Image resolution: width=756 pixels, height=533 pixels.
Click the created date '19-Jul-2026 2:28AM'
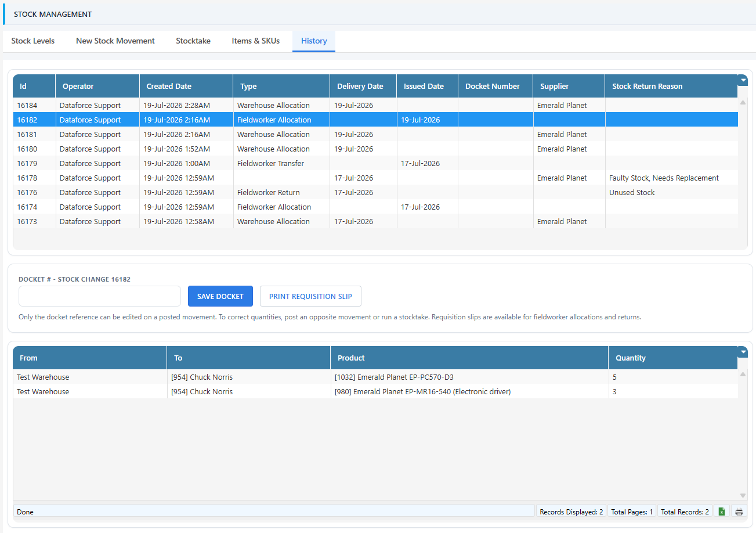[x=177, y=105]
